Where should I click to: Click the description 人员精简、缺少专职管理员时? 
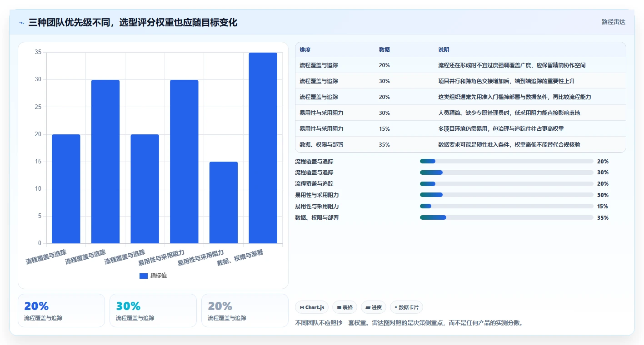pyautogui.click(x=509, y=113)
